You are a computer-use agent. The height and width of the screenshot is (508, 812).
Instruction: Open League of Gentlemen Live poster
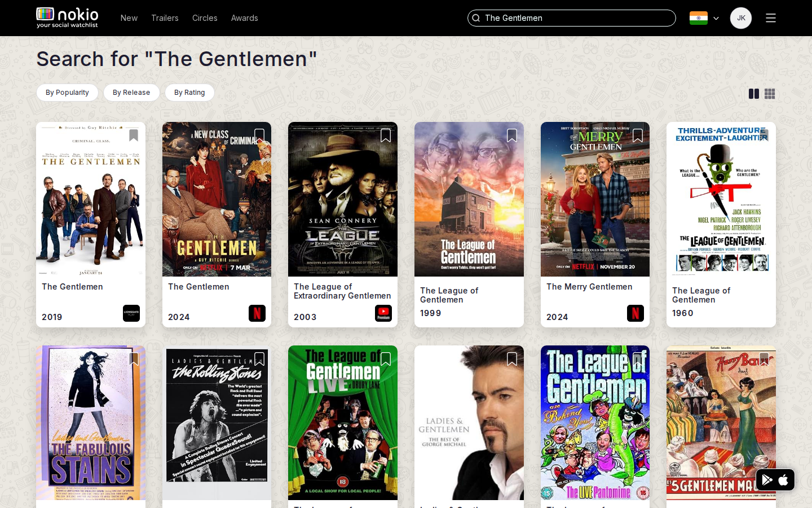tap(343, 423)
